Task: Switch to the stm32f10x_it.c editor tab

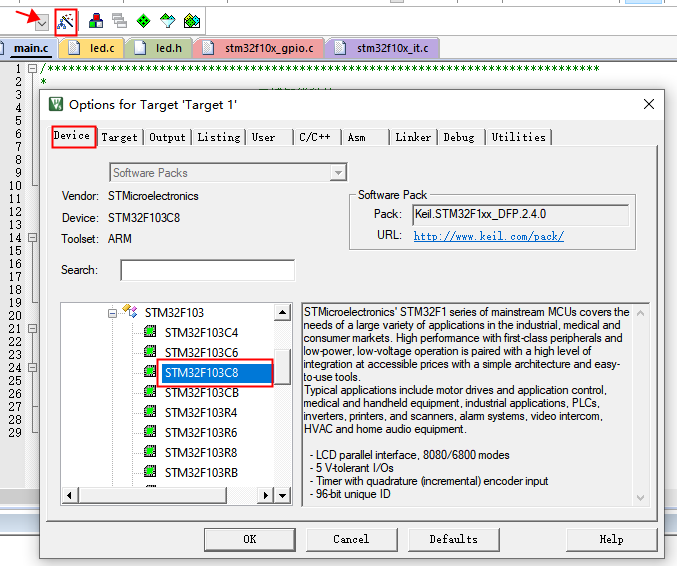Action: (x=383, y=48)
